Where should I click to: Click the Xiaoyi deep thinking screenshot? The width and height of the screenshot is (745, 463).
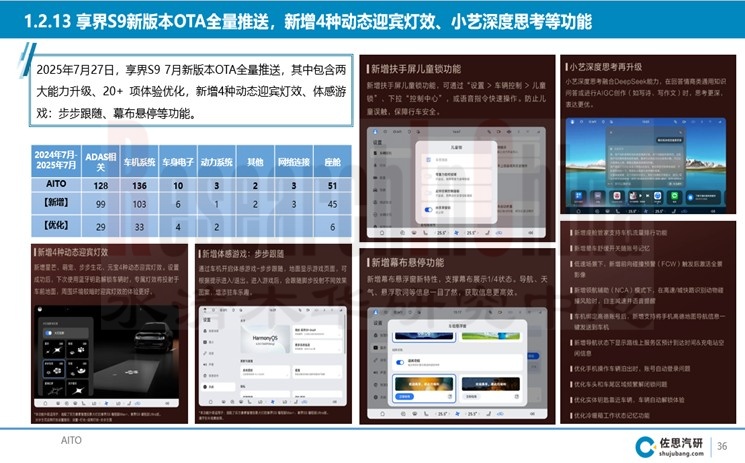[646, 165]
